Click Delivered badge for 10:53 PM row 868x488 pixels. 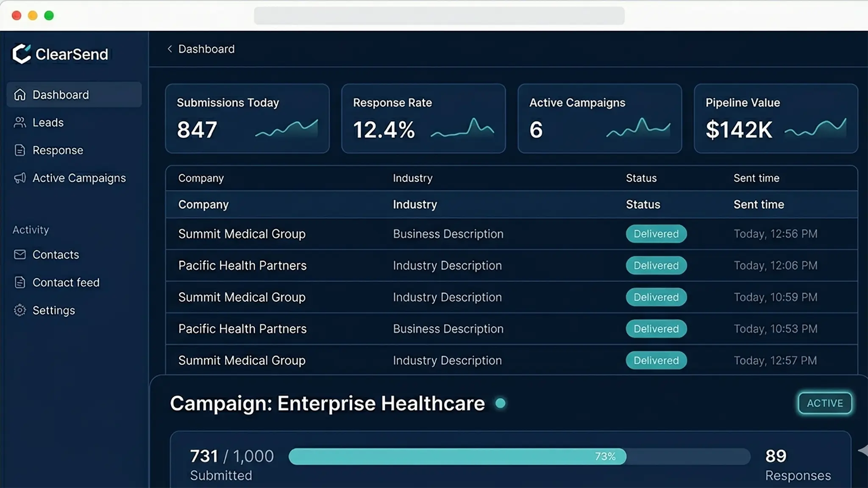tap(656, 328)
